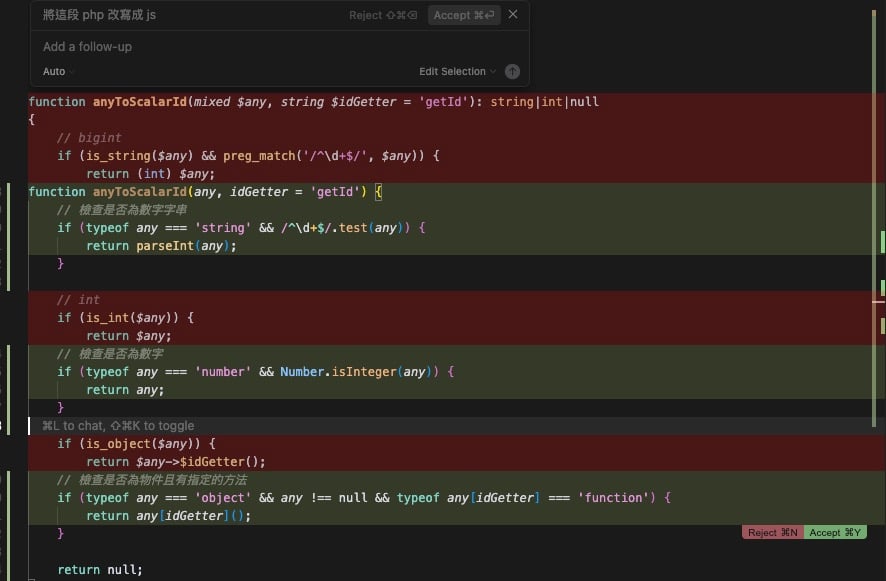Click the added 'return parseInt(any);' line
The width and height of the screenshot is (886, 581).
pyautogui.click(x=161, y=246)
